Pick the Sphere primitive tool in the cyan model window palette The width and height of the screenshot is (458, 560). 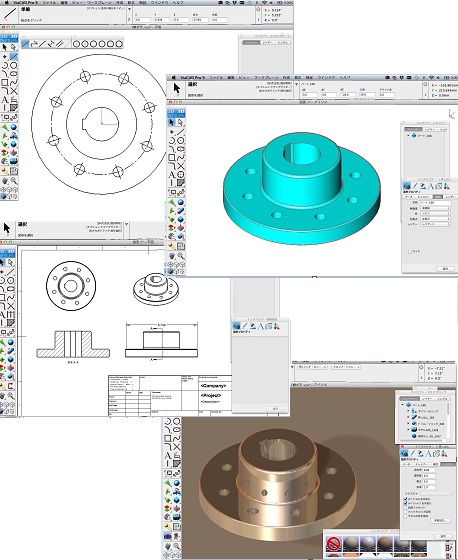[x=181, y=202]
